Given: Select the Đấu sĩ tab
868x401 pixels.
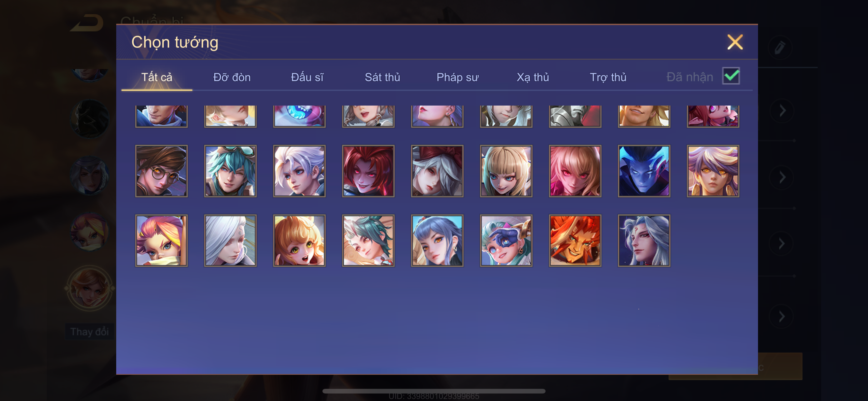Looking at the screenshot, I should tap(307, 77).
